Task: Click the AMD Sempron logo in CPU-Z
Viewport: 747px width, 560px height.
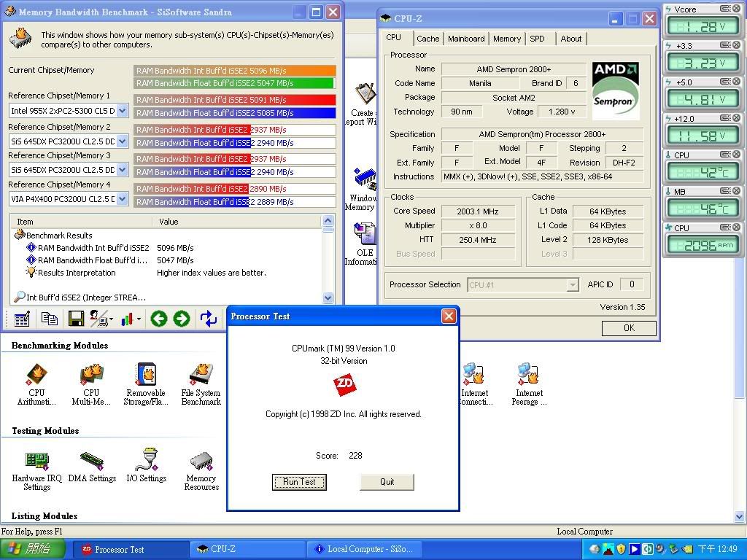Action: pyautogui.click(x=616, y=91)
